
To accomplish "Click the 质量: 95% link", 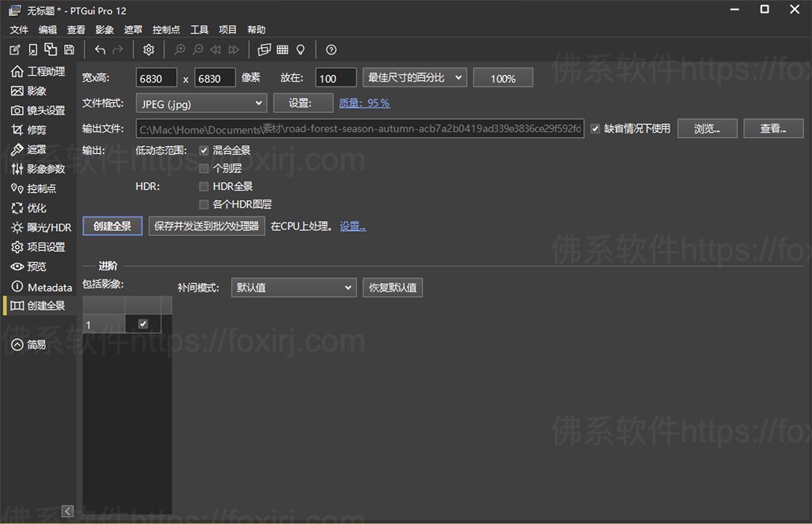I will [x=364, y=103].
